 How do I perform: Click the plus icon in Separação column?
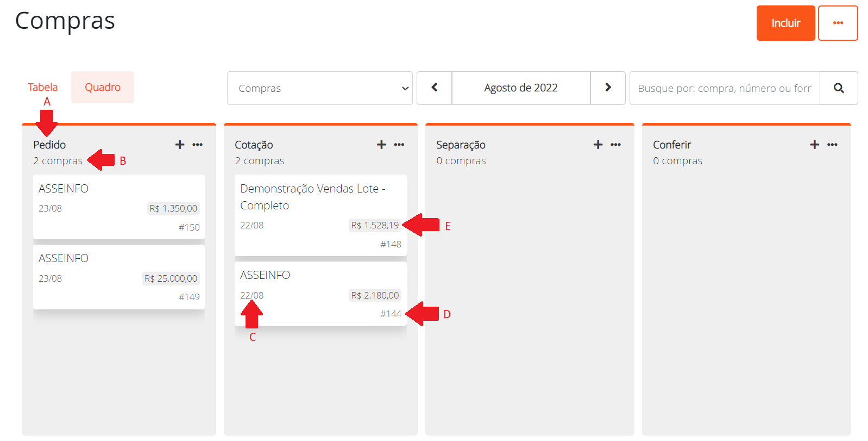click(598, 145)
